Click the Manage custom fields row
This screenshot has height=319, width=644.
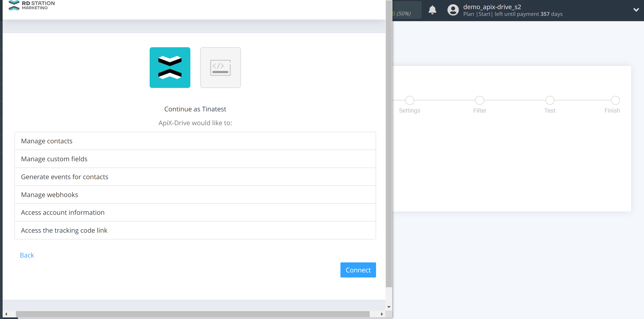(195, 159)
